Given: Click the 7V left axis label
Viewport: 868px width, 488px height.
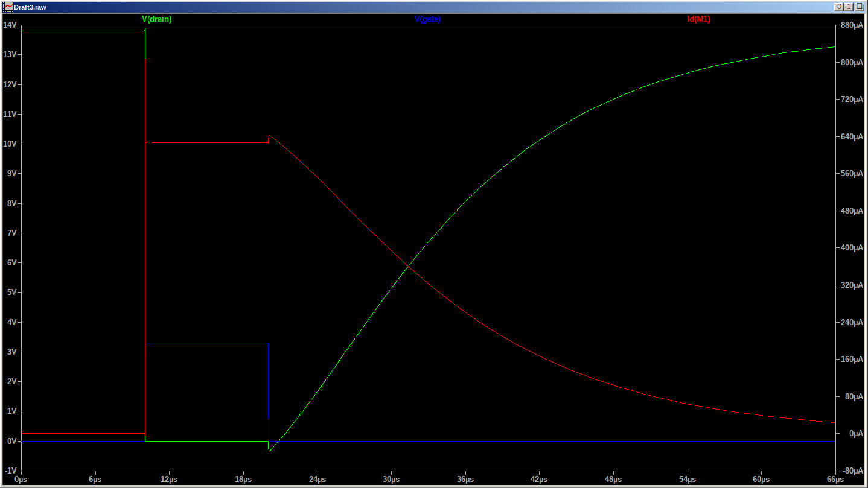Looking at the screenshot, I should pos(12,233).
